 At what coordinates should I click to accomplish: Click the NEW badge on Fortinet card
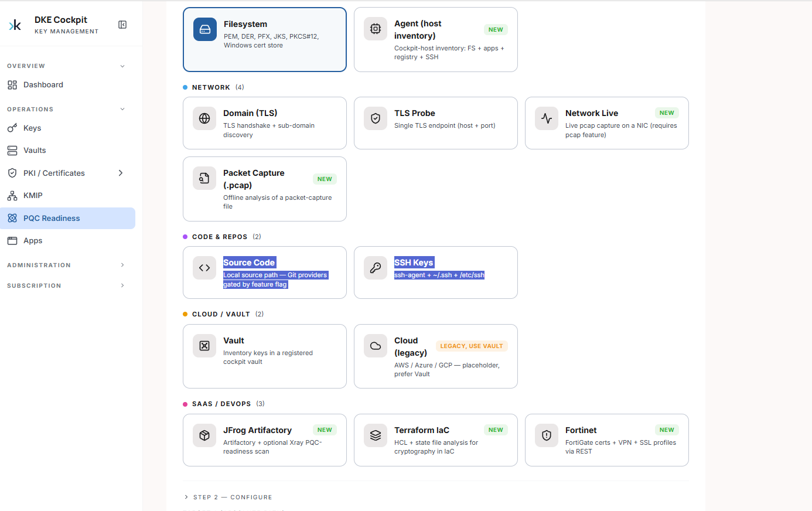[x=667, y=430]
